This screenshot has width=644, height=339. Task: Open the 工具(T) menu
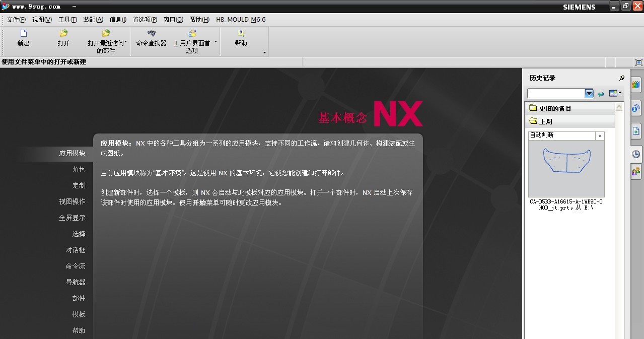tap(67, 20)
